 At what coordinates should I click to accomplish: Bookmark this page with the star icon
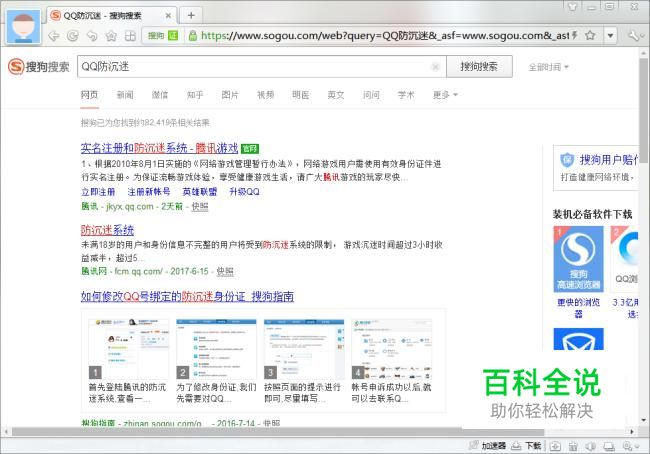click(590, 36)
